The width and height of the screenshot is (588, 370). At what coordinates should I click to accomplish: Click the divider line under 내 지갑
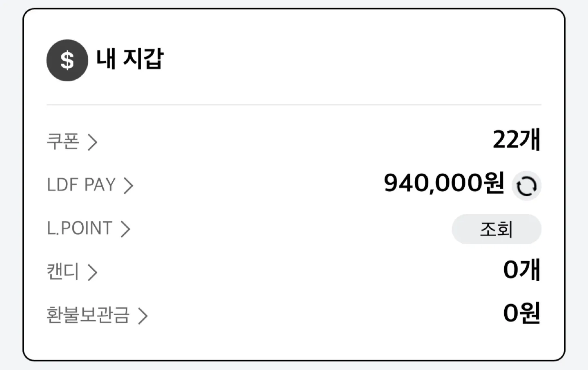pos(294,105)
